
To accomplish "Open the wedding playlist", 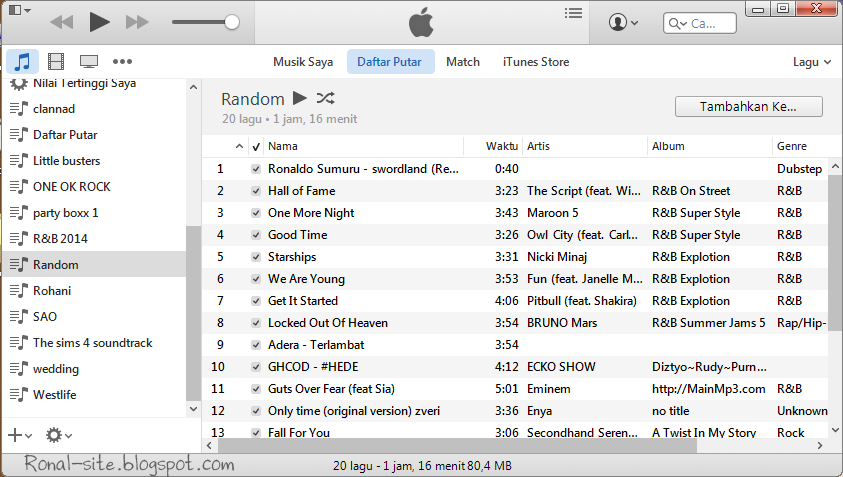I will pyautogui.click(x=94, y=368).
